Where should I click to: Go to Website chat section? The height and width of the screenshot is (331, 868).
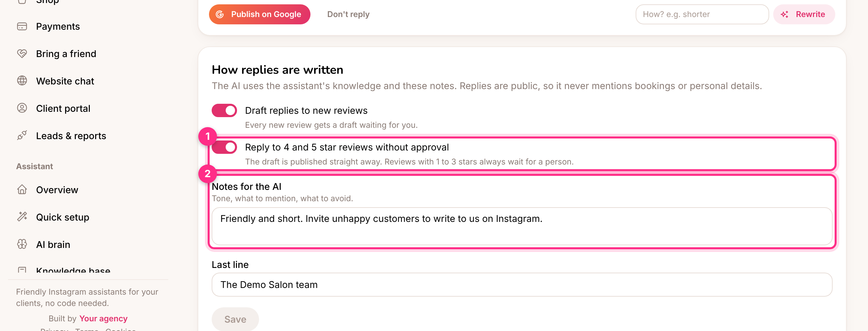(65, 81)
